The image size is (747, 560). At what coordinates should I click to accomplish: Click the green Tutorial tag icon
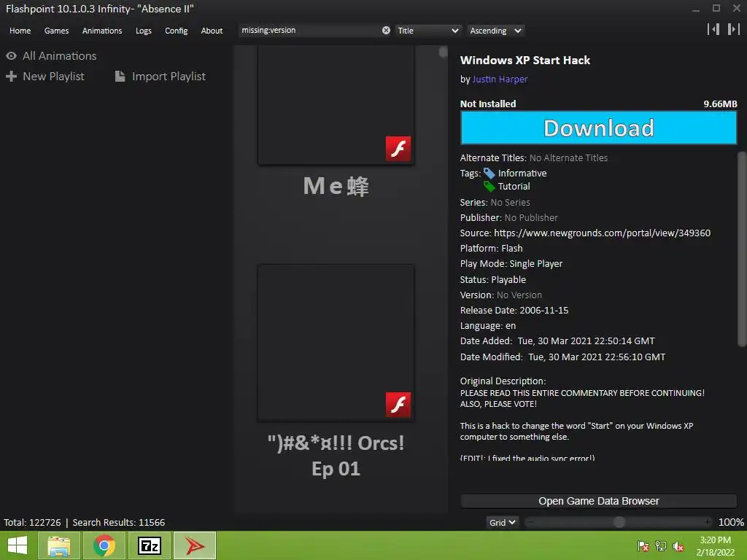click(489, 186)
